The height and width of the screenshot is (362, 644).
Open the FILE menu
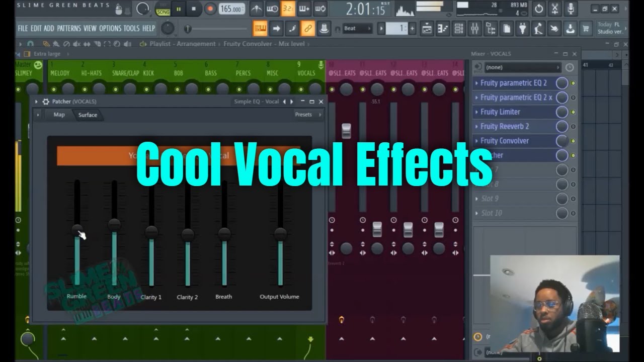23,29
